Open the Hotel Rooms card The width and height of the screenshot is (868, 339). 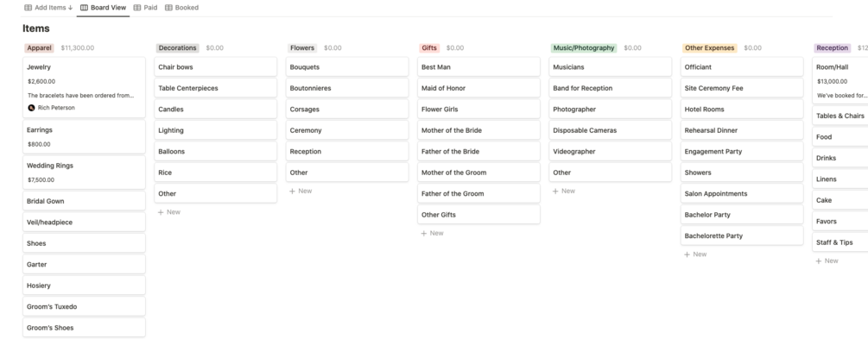click(x=742, y=109)
